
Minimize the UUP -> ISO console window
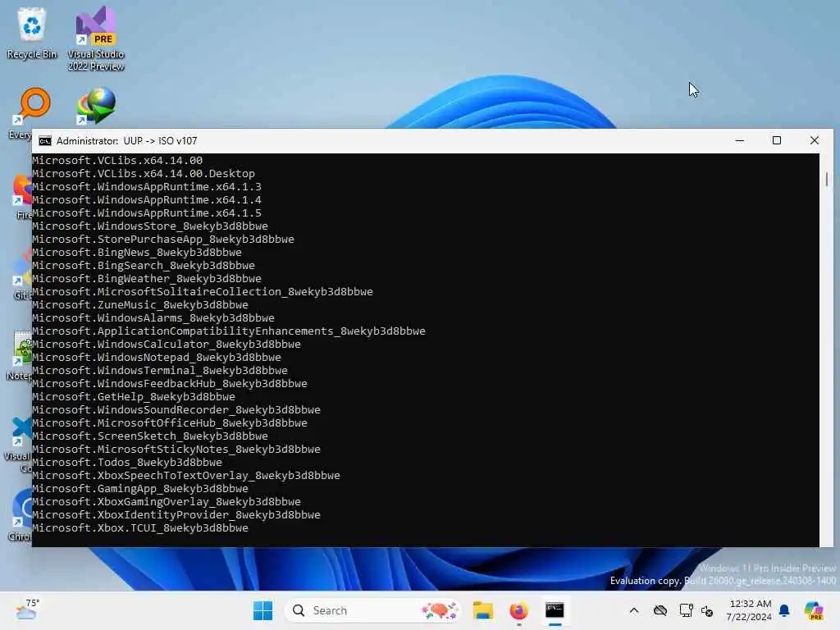coord(740,140)
